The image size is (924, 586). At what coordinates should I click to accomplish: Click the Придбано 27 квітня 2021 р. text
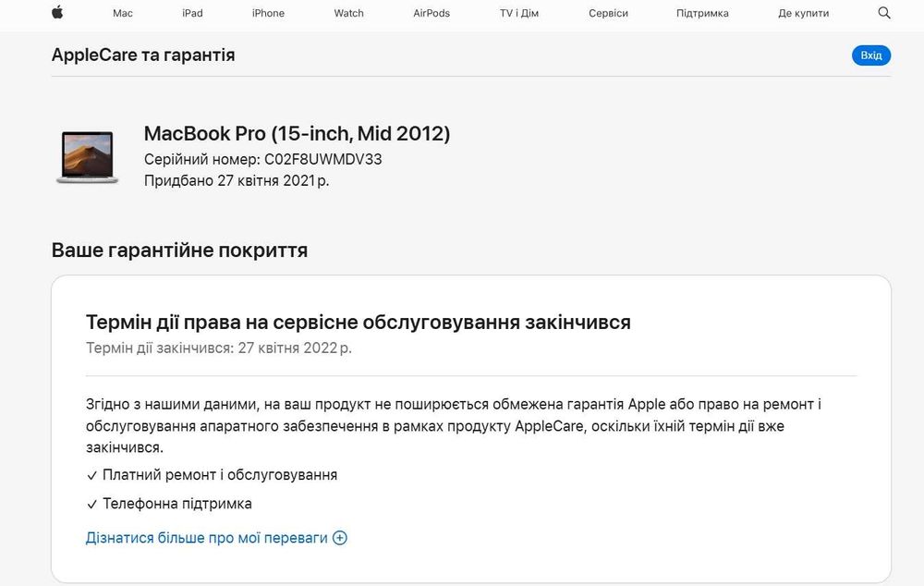pos(237,180)
